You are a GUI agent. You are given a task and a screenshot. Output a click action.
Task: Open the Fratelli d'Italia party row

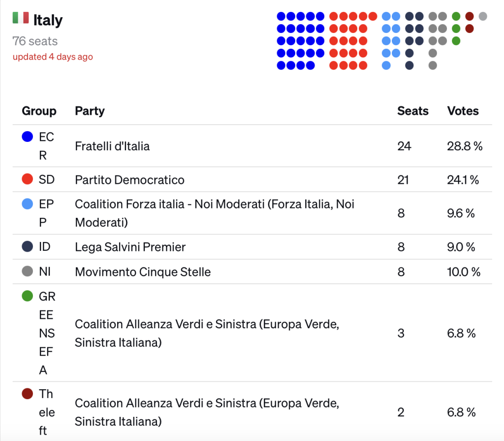click(x=252, y=146)
